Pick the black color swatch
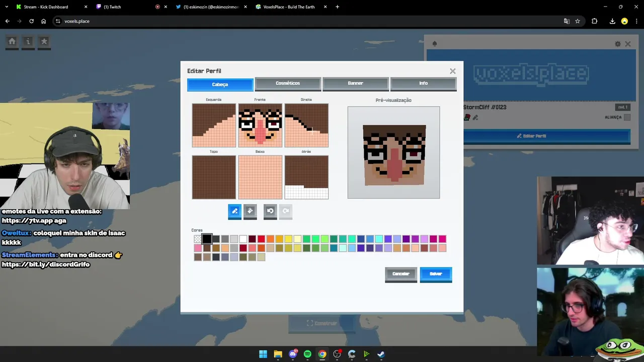This screenshot has height=362, width=644. click(207, 239)
